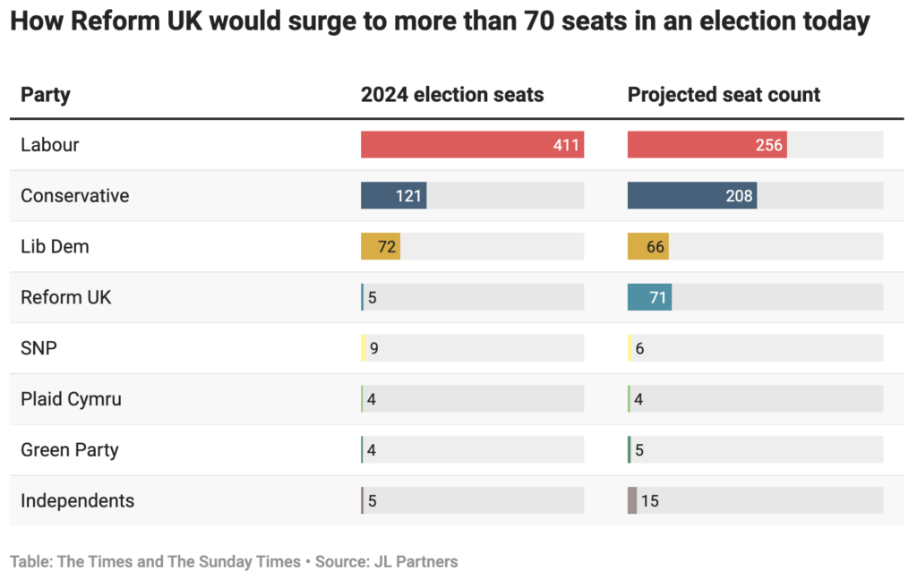Click the Lib Dem party name

click(x=56, y=246)
